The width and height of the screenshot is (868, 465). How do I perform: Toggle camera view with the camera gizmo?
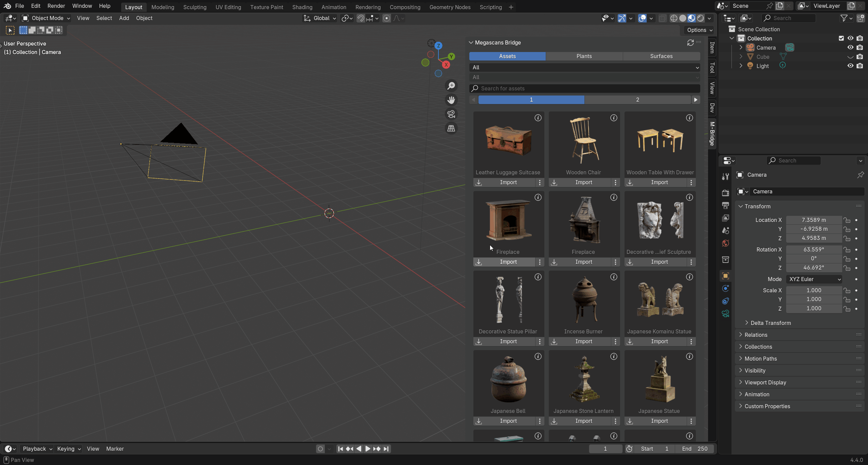click(451, 114)
